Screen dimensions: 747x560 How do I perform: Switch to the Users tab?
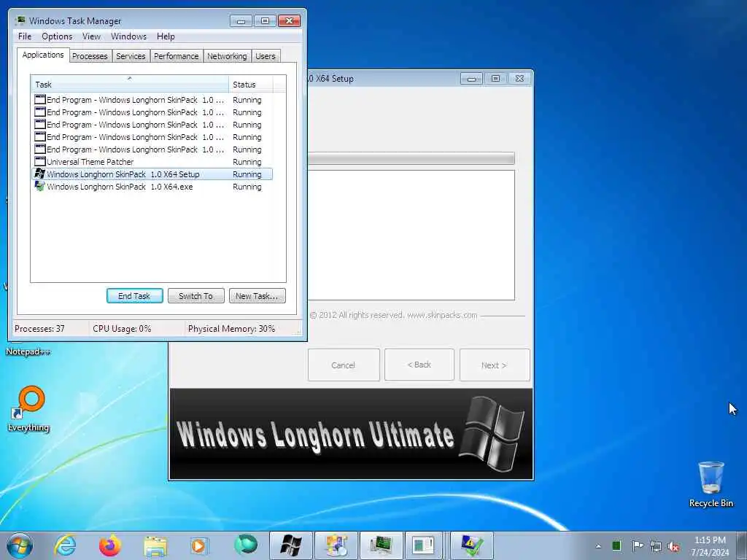pyautogui.click(x=266, y=56)
